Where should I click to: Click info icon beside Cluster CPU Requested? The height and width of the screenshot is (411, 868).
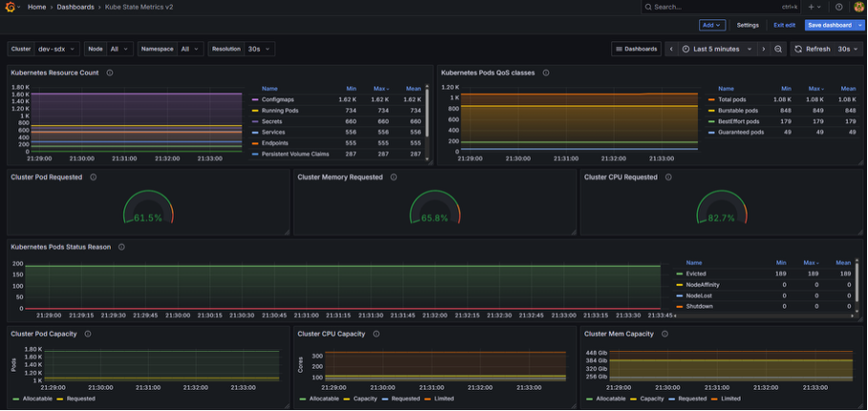coord(668,177)
